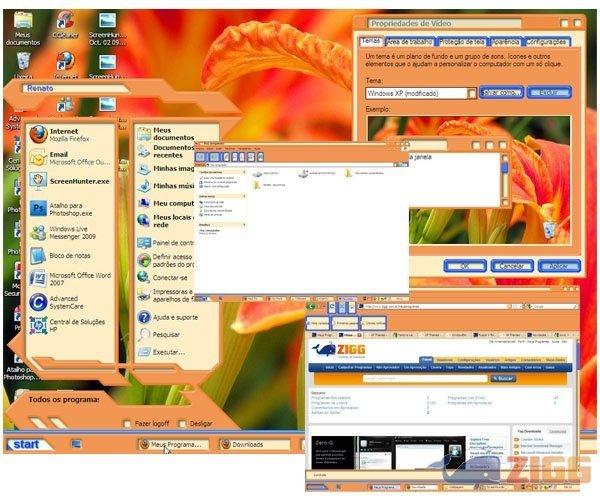Click the Buscar button on ZIGG site
Screen dimensions: 600x500
coord(503,378)
